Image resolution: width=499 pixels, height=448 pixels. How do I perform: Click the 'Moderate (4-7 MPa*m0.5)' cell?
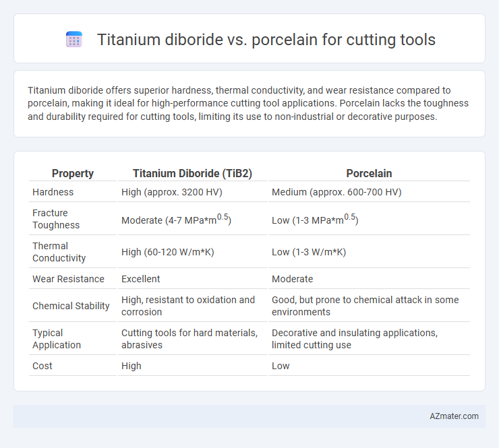click(176, 219)
